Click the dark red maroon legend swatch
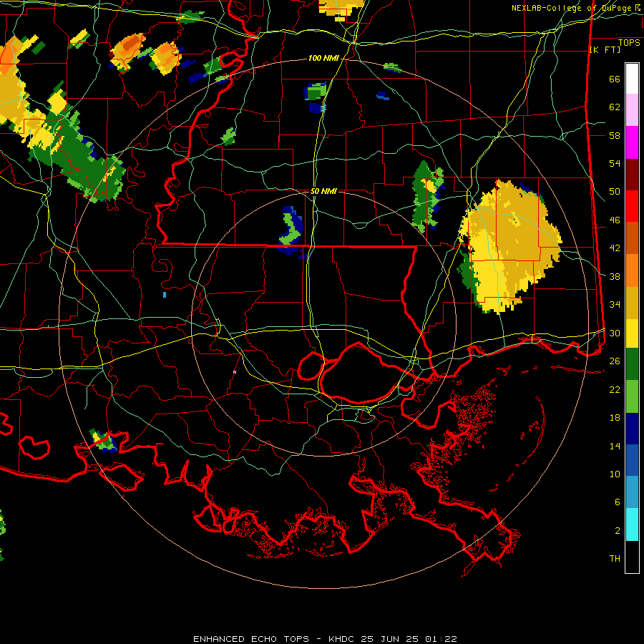The image size is (644, 644). point(632,175)
